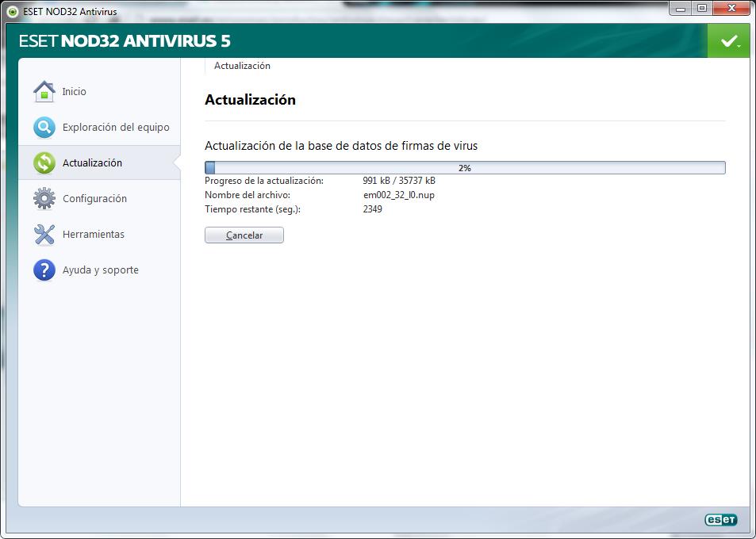Click the file name em002_32_l0.nup
The image size is (756, 539).
399,195
